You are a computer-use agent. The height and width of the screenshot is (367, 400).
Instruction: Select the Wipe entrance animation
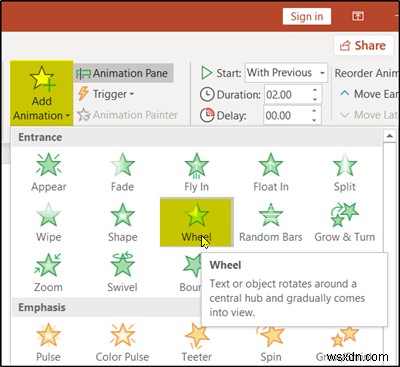pos(49,222)
